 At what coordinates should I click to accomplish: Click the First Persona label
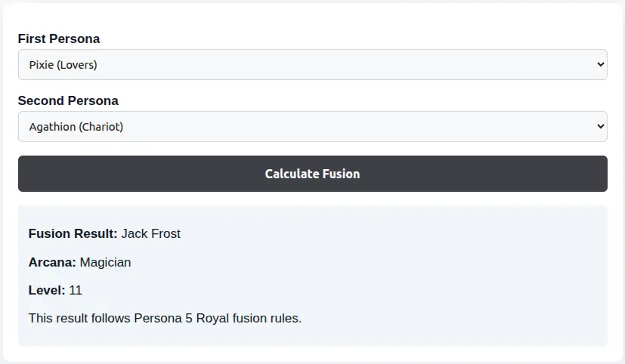pos(59,39)
